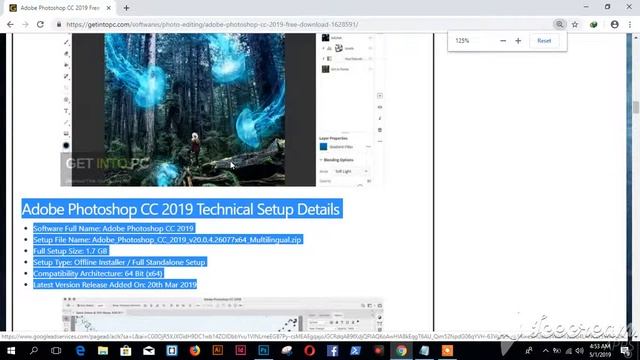Open Windows taskbar search

click(x=34, y=351)
